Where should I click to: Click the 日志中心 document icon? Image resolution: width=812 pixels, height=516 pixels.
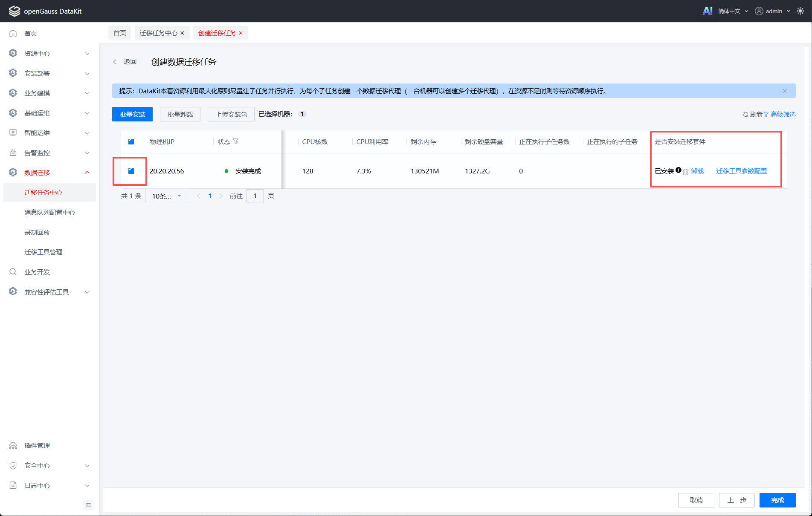pos(13,485)
